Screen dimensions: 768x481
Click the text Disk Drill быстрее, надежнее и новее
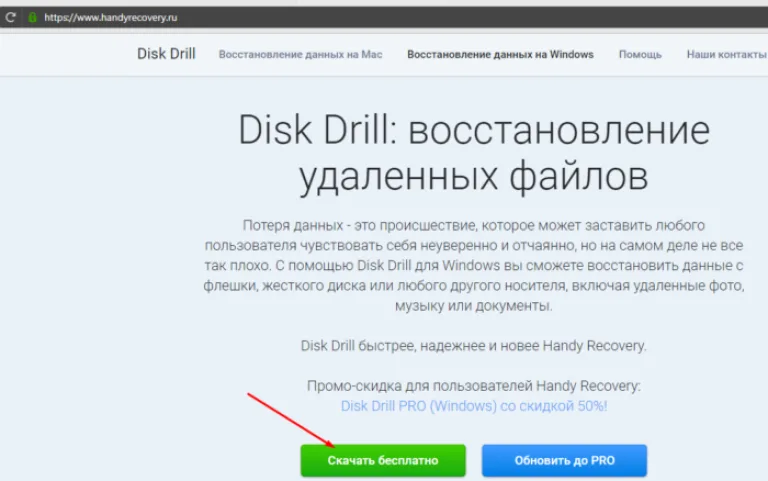pos(474,346)
